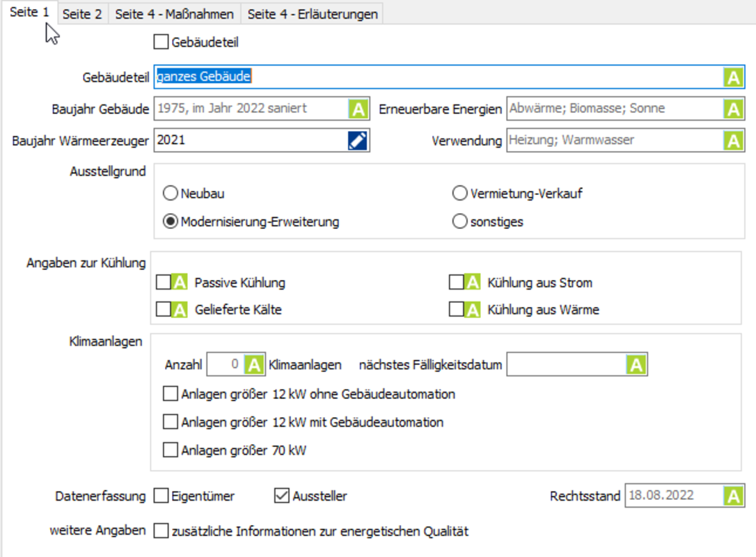Click the green A icon for Erneuerbare Energien

pos(733,109)
